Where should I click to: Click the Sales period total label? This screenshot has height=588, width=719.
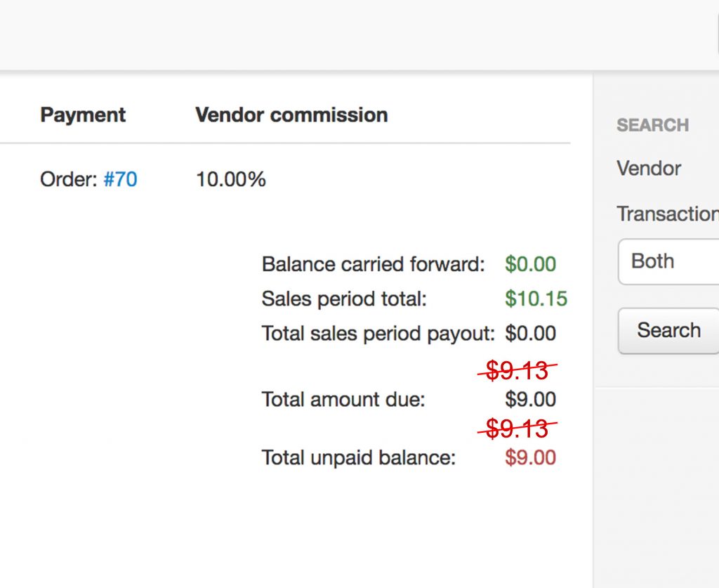click(344, 299)
